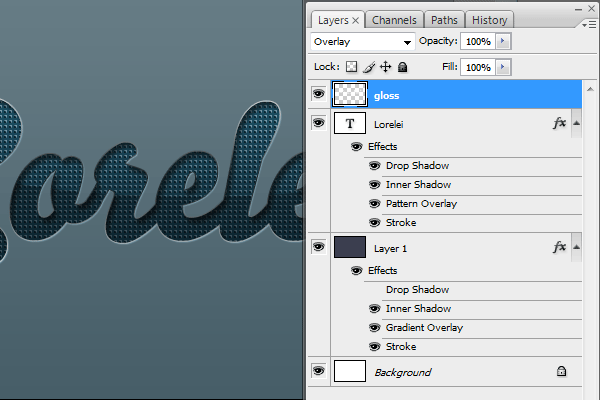Hide the Gradient Overlay effect
600x400 pixels.
[x=374, y=328]
